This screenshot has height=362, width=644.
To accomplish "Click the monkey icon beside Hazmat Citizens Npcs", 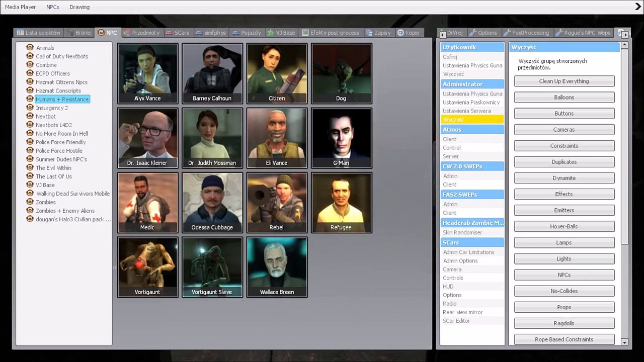I will pos(30,82).
